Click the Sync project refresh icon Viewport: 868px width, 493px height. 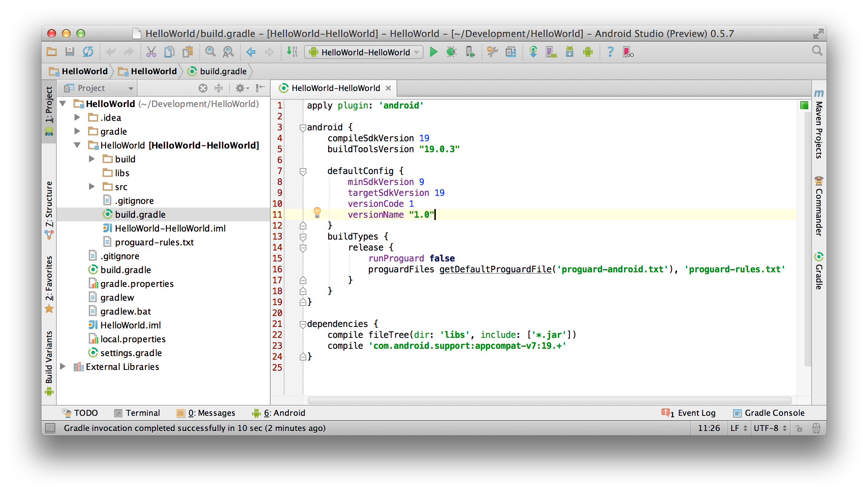88,52
